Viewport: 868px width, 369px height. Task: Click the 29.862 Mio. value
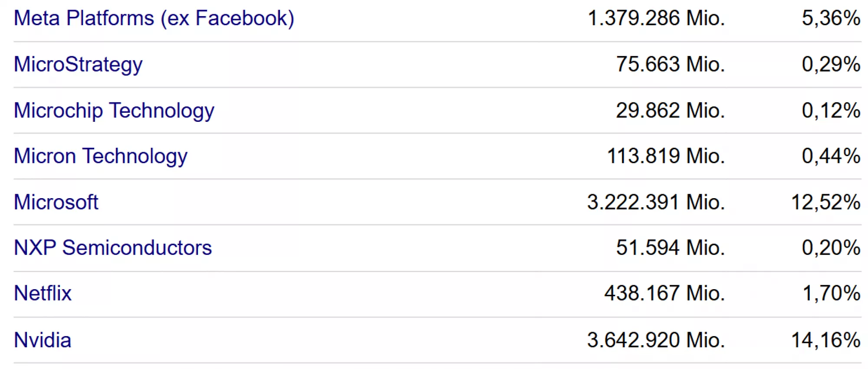(670, 111)
